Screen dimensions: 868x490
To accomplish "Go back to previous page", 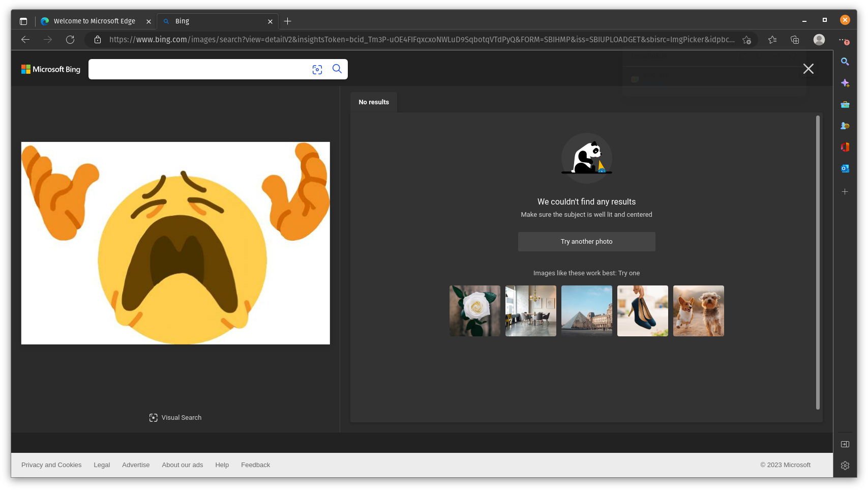I will pyautogui.click(x=25, y=40).
